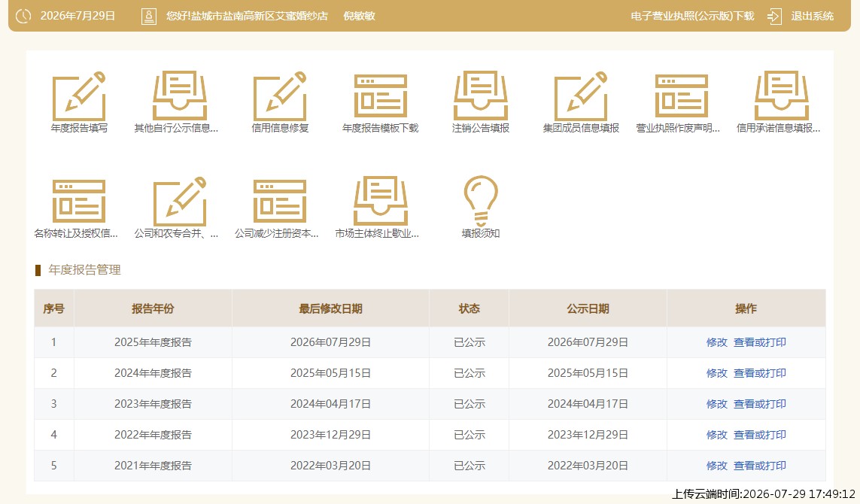Open the 信用承诺信息填报 icon
Image resolution: width=860 pixels, height=504 pixels.
coord(782,96)
